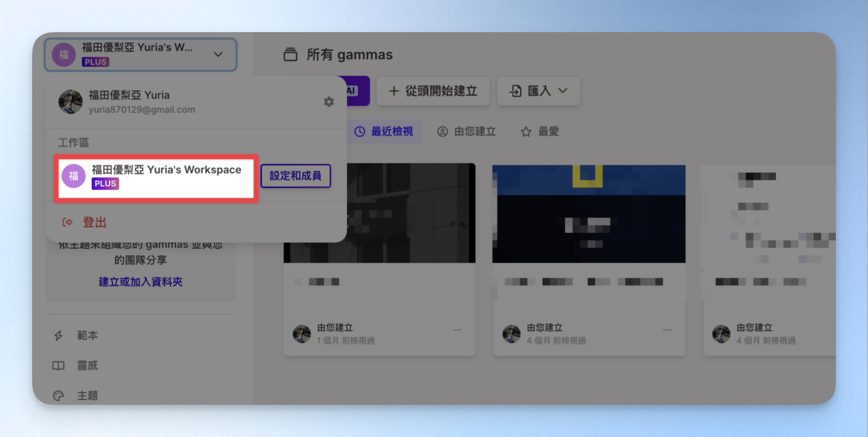Show the 最愛 favorites tab
Viewport: 868px width, 437px height.
540,132
